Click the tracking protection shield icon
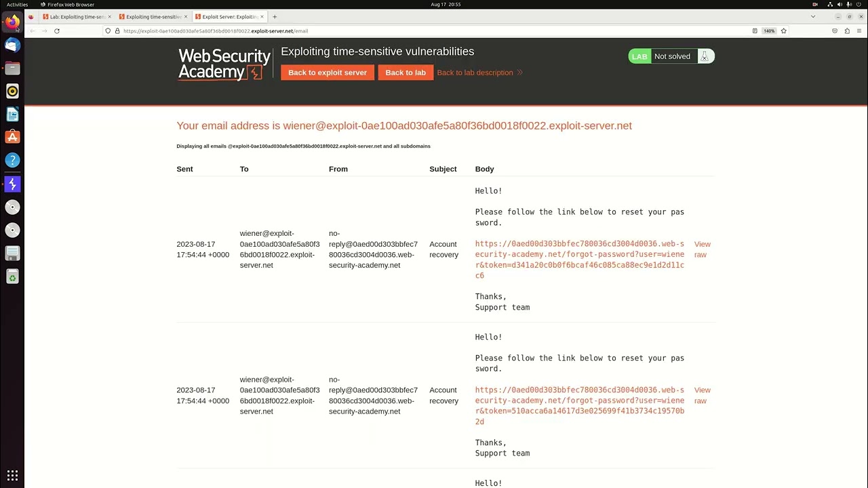 (108, 30)
